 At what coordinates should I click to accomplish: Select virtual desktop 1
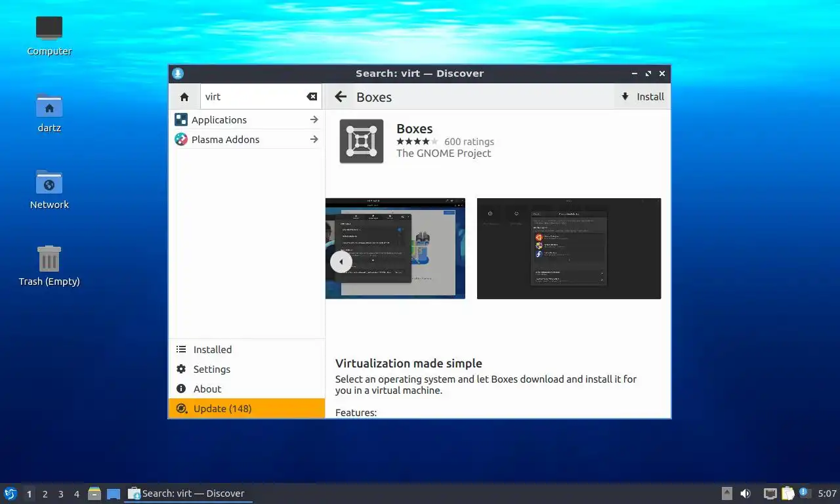tap(29, 494)
